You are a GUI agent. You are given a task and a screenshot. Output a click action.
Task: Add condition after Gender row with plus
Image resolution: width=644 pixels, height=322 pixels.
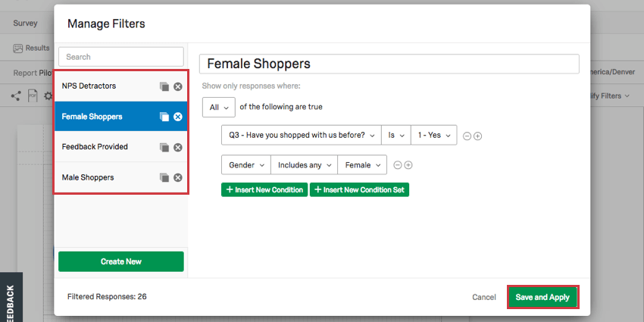point(408,165)
